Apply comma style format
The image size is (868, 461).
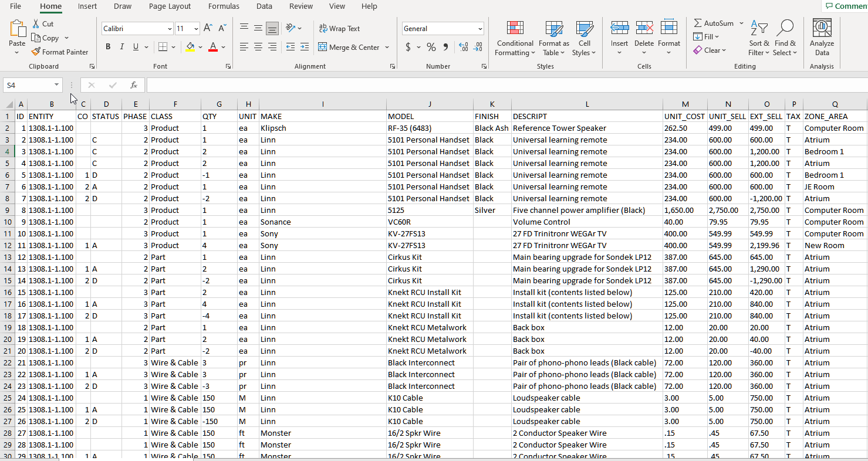(x=446, y=47)
